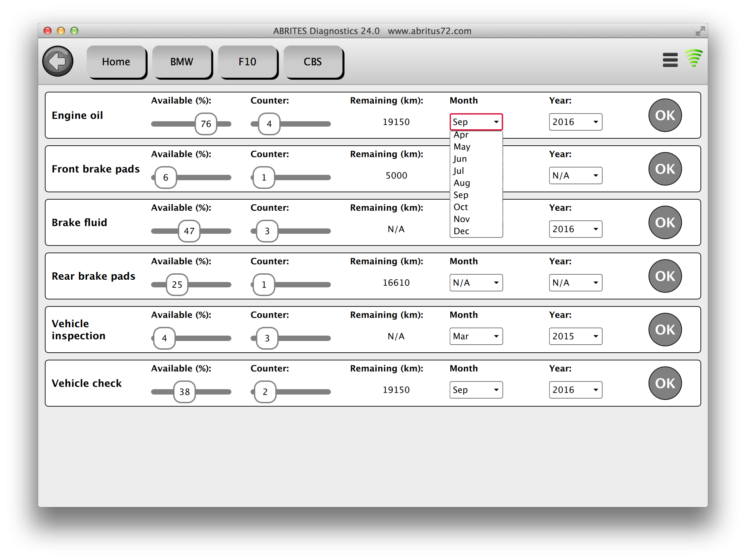Image resolution: width=746 pixels, height=560 pixels.
Task: Open Rear brake pads Year dropdown
Action: click(x=575, y=283)
